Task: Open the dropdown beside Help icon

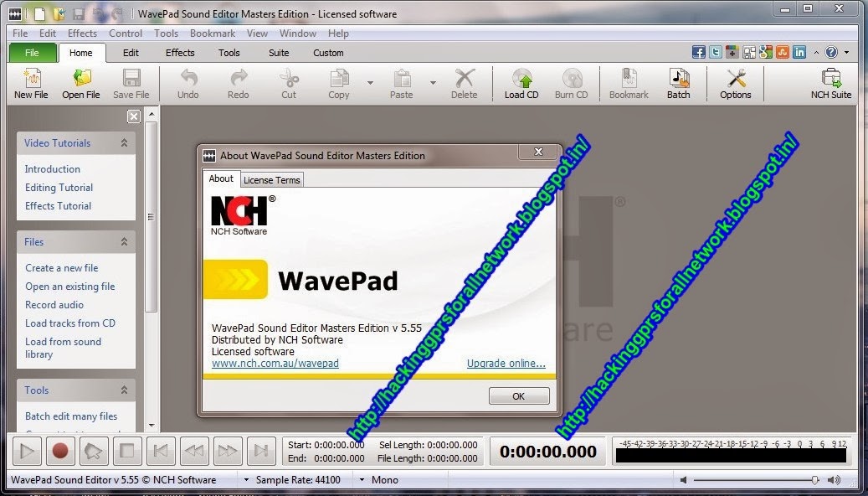Action: pos(846,53)
